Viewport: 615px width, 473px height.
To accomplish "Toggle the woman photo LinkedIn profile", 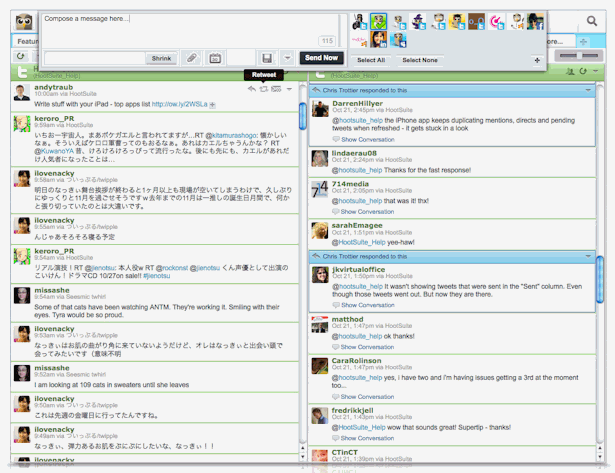I will (x=378, y=40).
